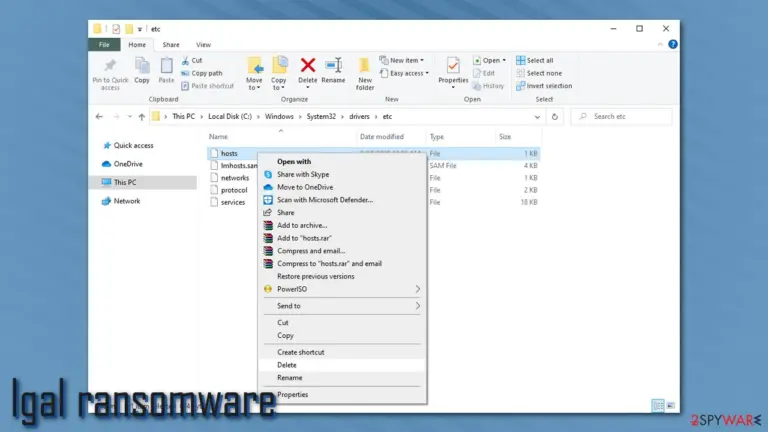768x432 pixels.
Task: Open the help question mark icon
Action: point(673,44)
